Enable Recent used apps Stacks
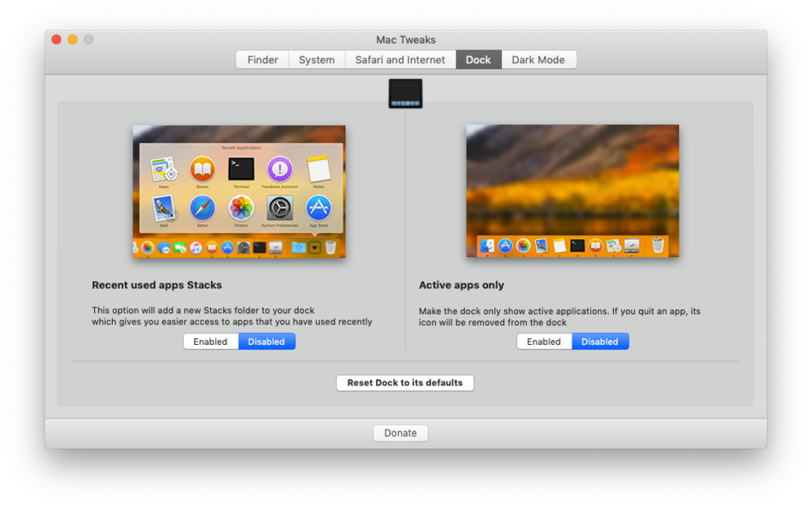 coord(210,342)
